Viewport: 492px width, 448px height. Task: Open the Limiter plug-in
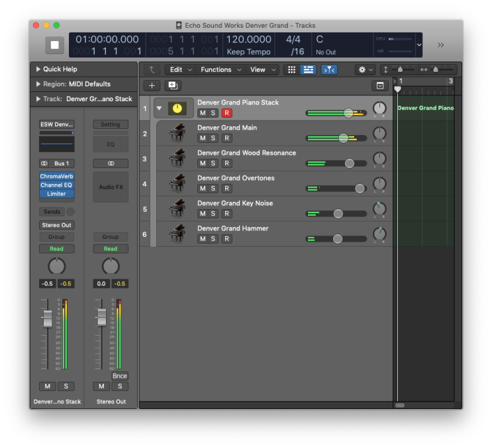coord(57,194)
